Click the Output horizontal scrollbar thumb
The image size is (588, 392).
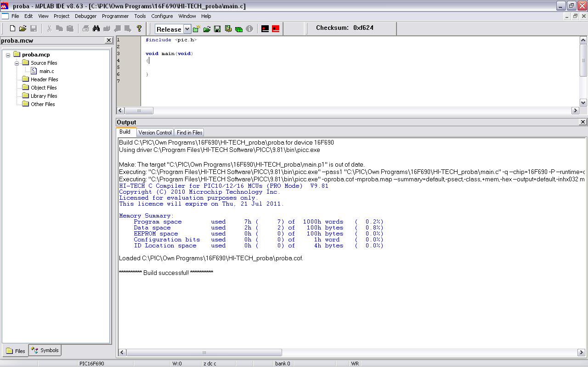coord(204,353)
